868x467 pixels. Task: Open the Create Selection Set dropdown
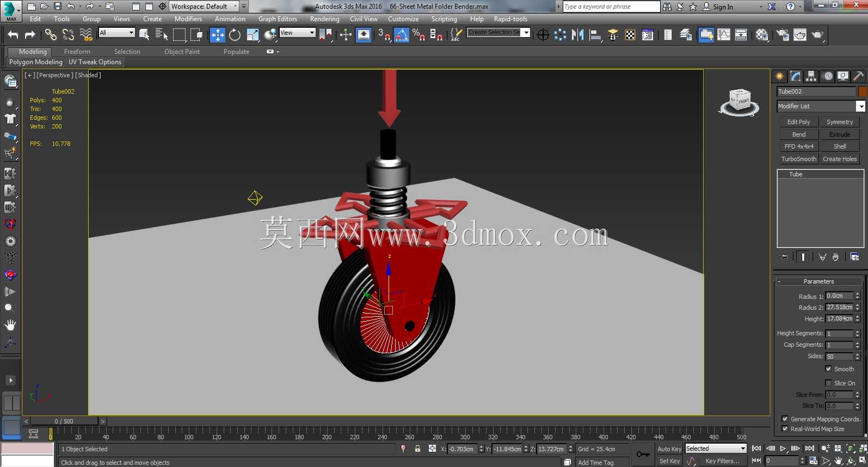pyautogui.click(x=498, y=33)
